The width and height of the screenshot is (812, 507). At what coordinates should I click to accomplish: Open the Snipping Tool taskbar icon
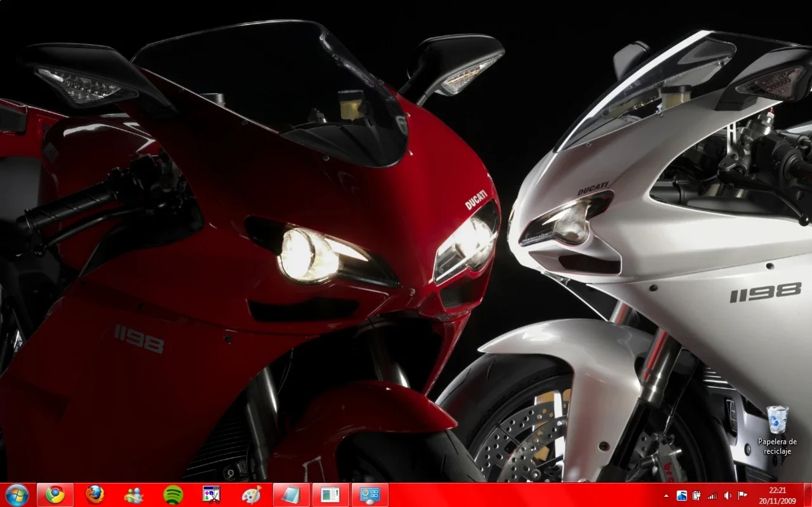click(x=212, y=495)
